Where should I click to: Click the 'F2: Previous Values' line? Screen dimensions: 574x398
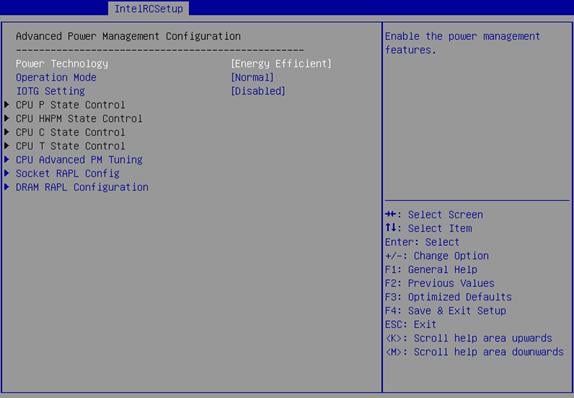pos(440,283)
